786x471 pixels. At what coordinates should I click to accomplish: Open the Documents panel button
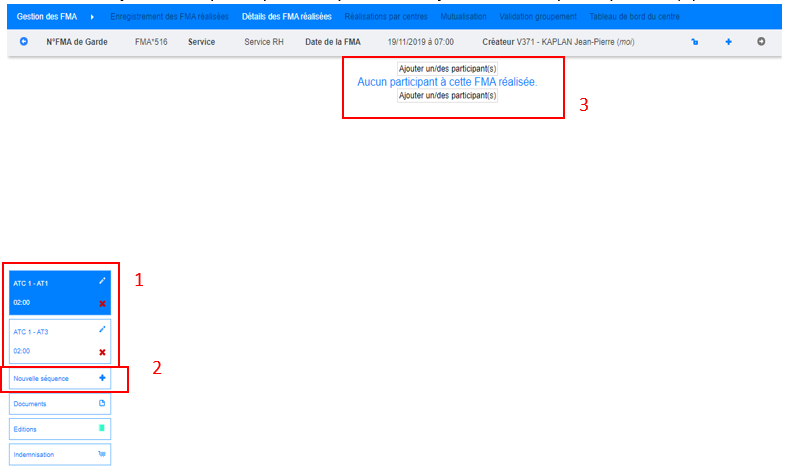click(60, 403)
